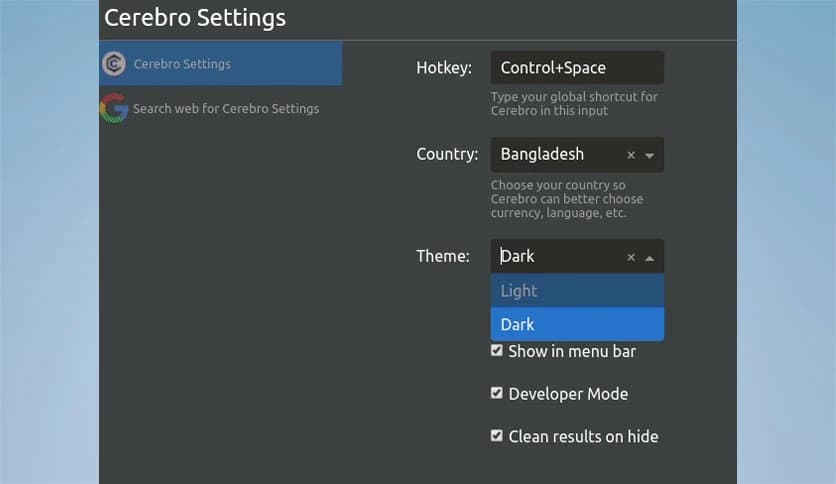Uncheck the Clean results on hide checkbox
Screen dimensions: 836x484
point(497,436)
